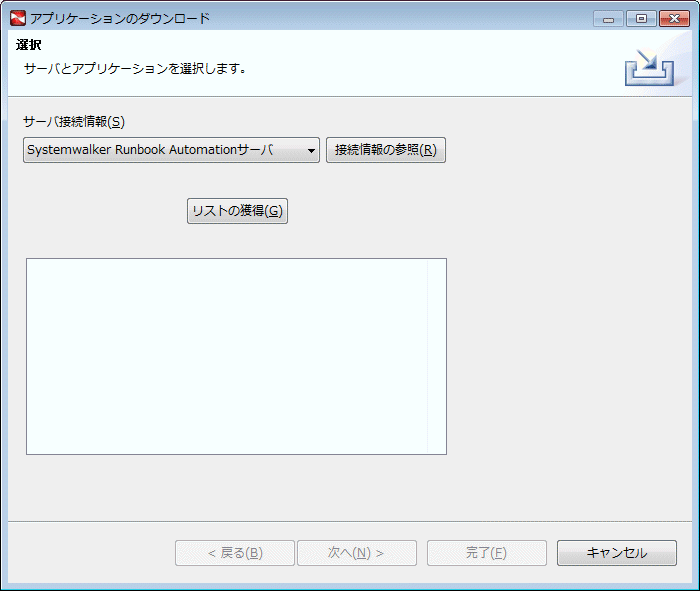Click the サーバとアプリケーションを選択します description text
Viewport: 700px width, 591px height.
pos(135,69)
